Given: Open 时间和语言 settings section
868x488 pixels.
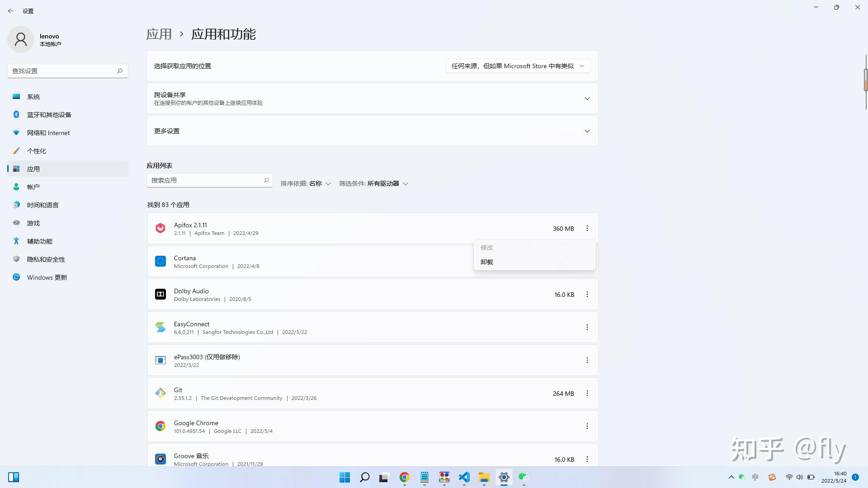Looking at the screenshot, I should pos(68,205).
